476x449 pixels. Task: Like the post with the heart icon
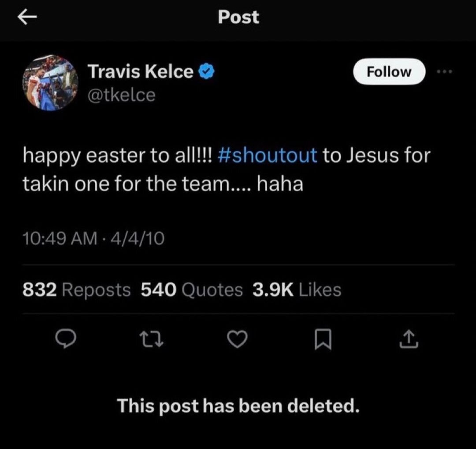(x=238, y=340)
